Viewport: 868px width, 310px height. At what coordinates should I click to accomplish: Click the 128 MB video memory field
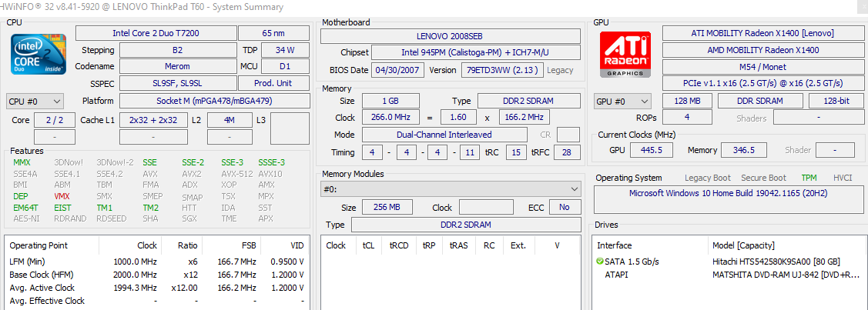tap(688, 101)
